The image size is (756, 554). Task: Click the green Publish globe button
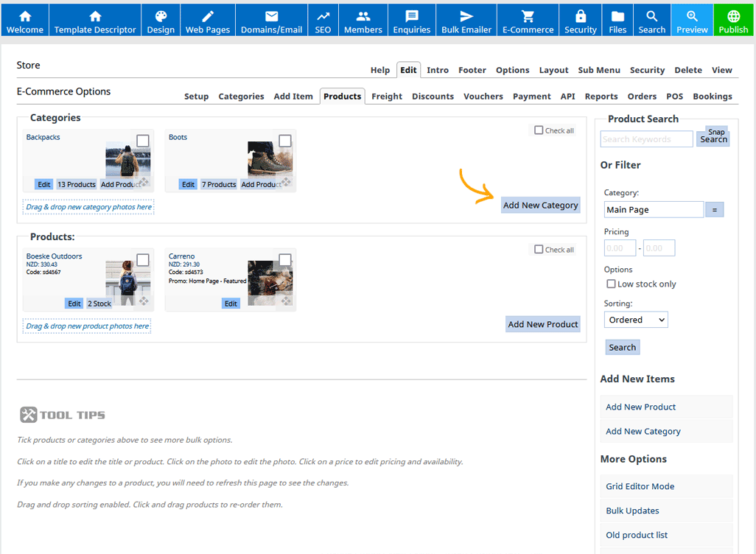tap(733, 20)
